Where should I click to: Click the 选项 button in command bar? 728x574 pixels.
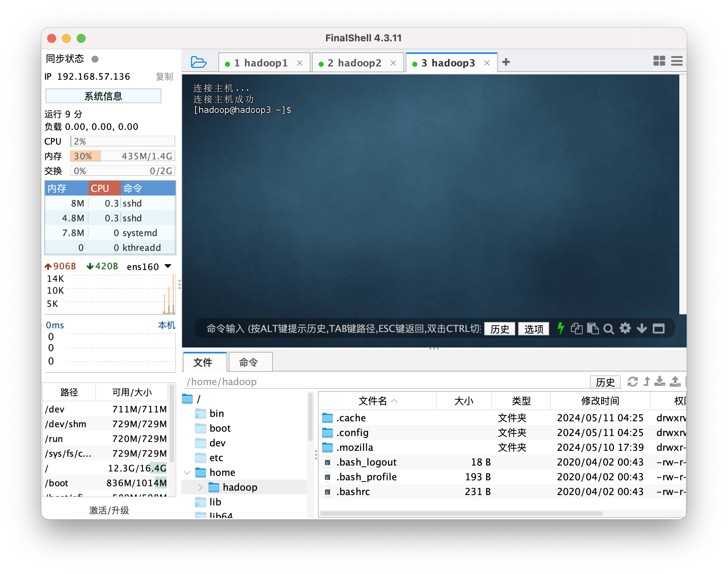pyautogui.click(x=534, y=329)
